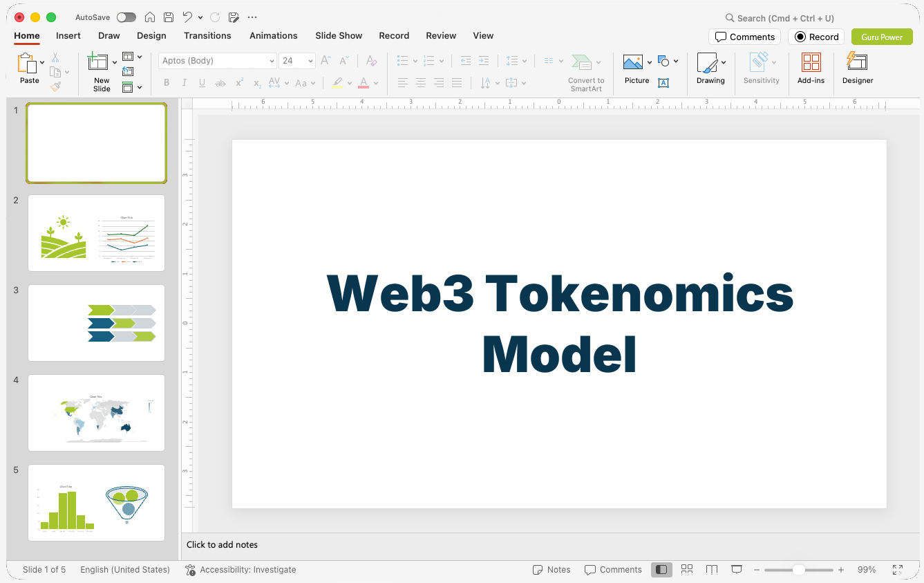Click Accessibility: Investigate in status bar
Screen dimensions: 924x583
pyautogui.click(x=241, y=570)
